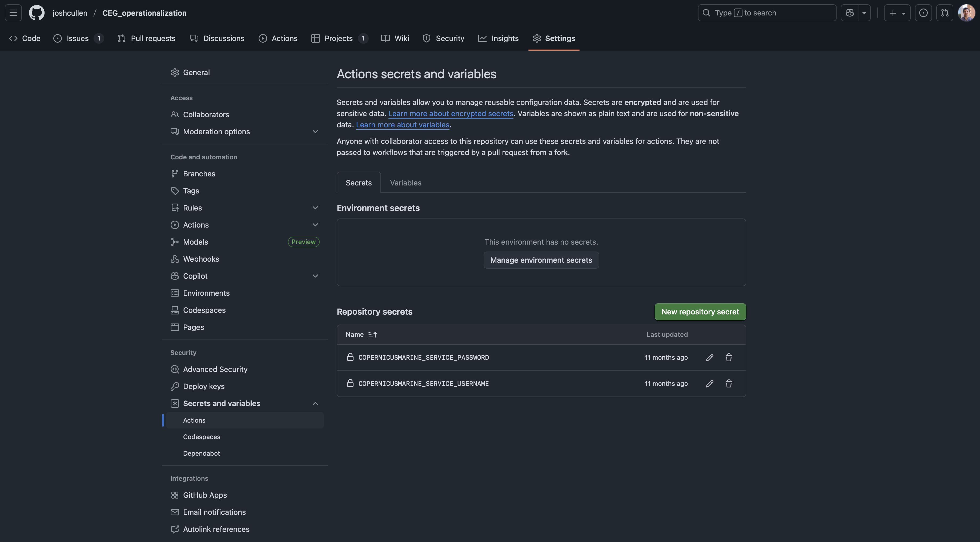Open the pull requests icon in header

click(945, 13)
